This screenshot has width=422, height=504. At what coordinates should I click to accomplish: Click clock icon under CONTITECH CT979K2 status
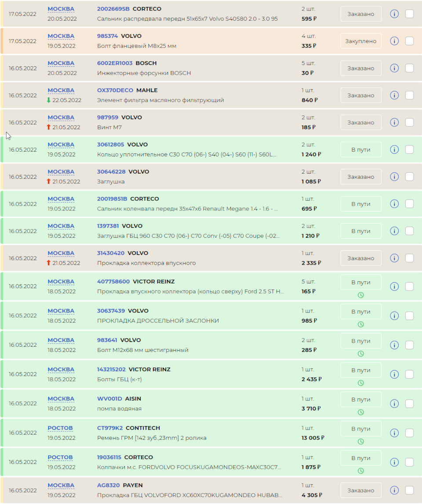361,442
